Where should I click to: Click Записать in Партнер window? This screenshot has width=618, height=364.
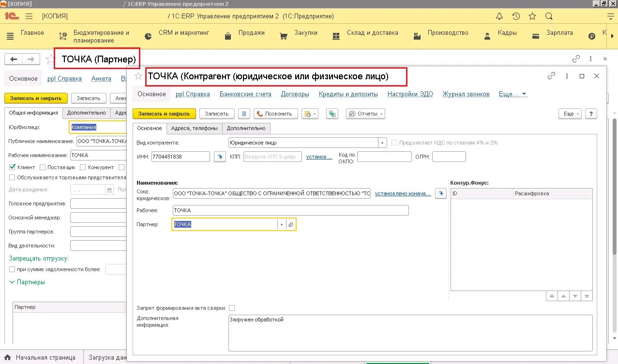(x=89, y=98)
